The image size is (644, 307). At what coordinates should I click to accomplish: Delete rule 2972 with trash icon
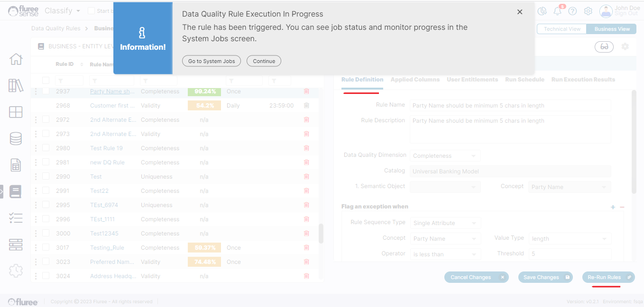pyautogui.click(x=306, y=120)
